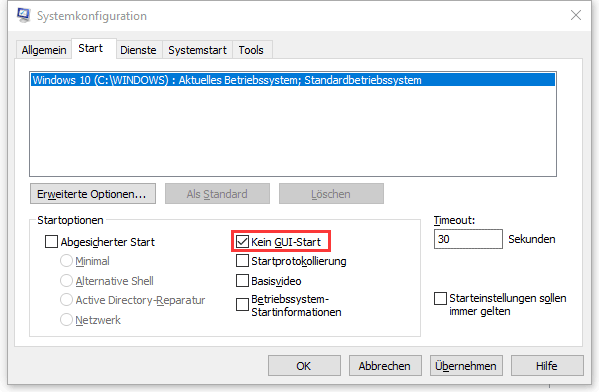
Task: Open Erweiterte Optionen dialog
Action: click(93, 194)
